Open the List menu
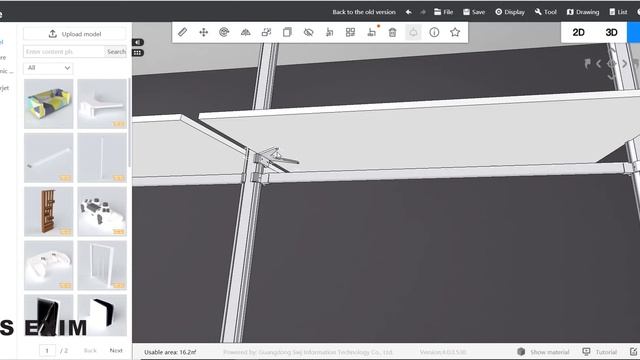Viewport: 640px width, 360px height. (x=618, y=12)
